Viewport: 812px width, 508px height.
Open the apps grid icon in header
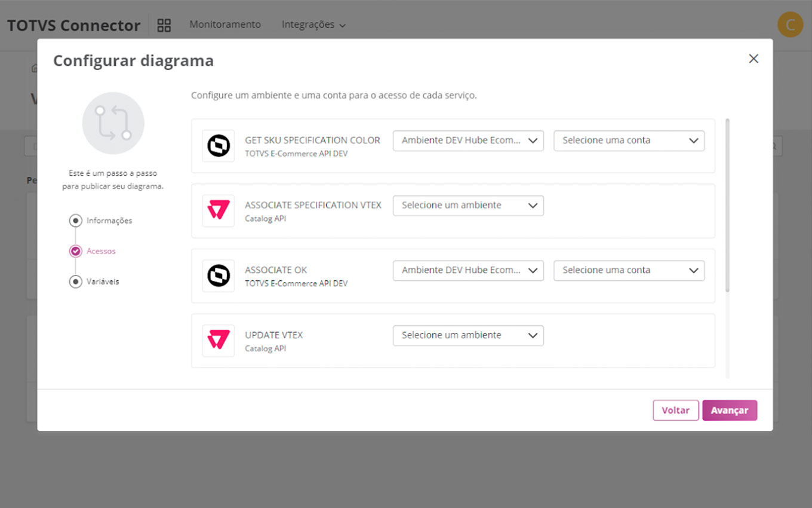click(x=164, y=25)
